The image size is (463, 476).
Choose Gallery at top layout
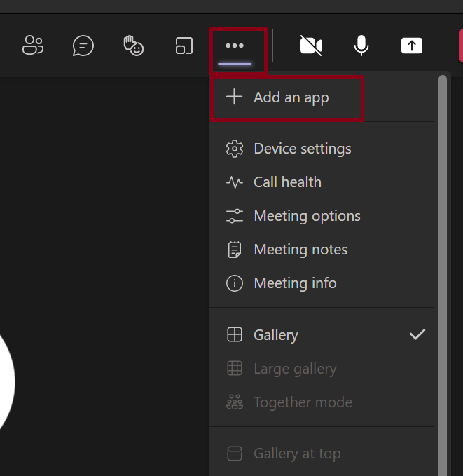[x=297, y=454]
